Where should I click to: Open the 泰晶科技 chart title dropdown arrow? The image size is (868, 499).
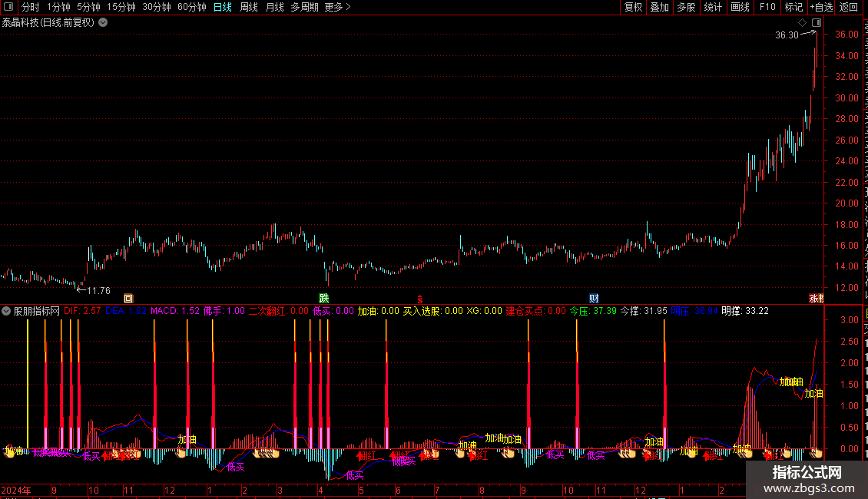click(x=103, y=23)
